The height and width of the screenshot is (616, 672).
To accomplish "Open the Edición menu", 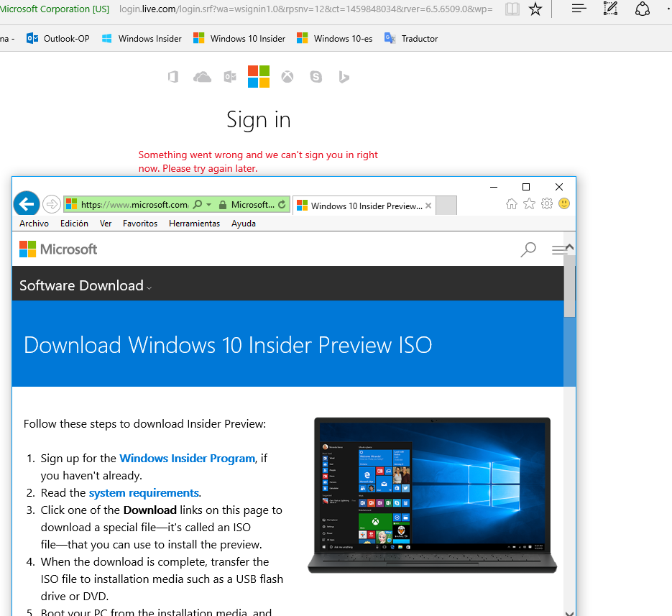I will pos(74,224).
